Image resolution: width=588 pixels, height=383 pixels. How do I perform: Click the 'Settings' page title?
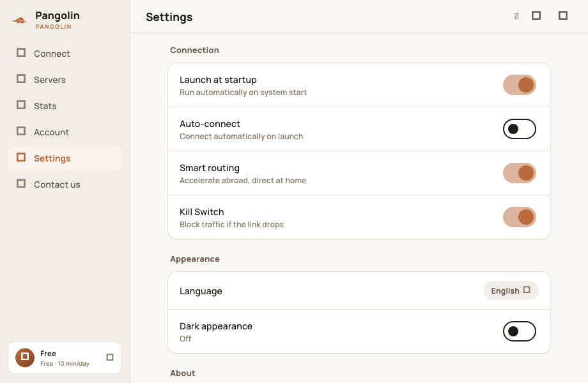pos(169,17)
